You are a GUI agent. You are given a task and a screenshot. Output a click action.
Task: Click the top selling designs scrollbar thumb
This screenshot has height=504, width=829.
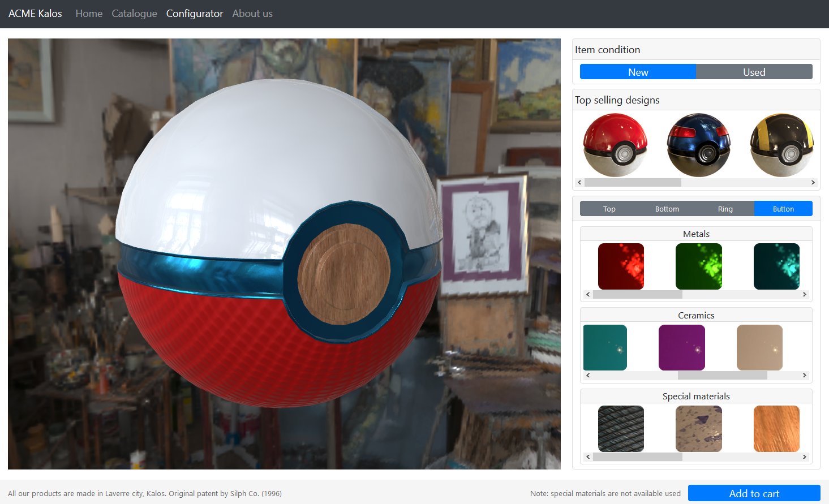(x=633, y=183)
